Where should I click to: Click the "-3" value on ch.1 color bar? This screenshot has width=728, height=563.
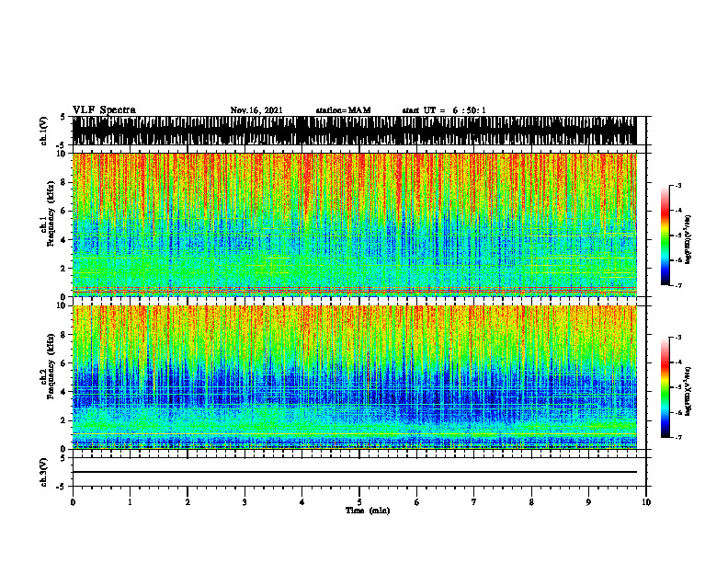(678, 186)
